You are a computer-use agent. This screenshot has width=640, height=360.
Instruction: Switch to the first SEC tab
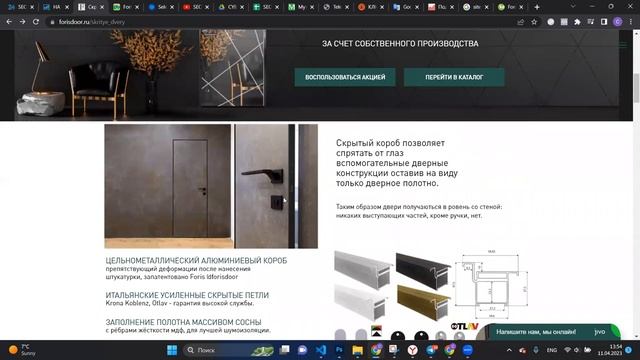[20, 7]
